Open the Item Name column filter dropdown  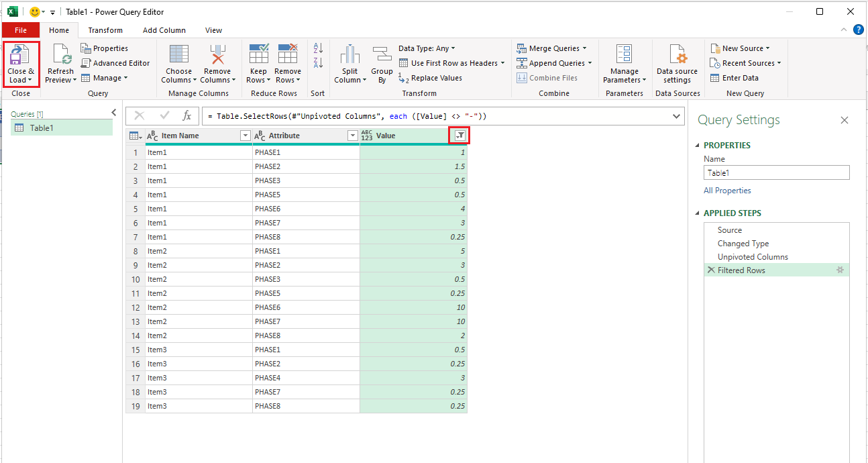point(245,136)
